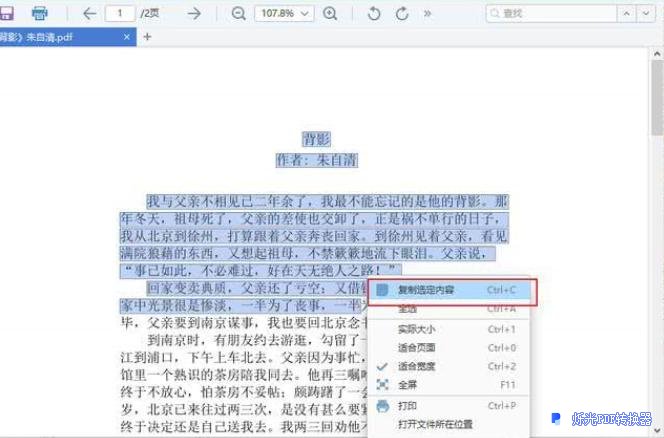Click the quoted line 事已如此
Viewport: 664px width, 438px height.
tap(260, 270)
